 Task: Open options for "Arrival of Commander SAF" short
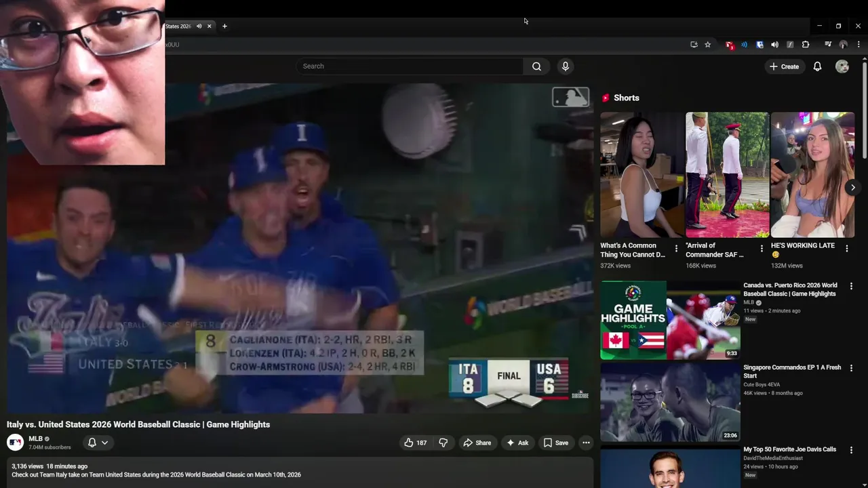coord(762,249)
